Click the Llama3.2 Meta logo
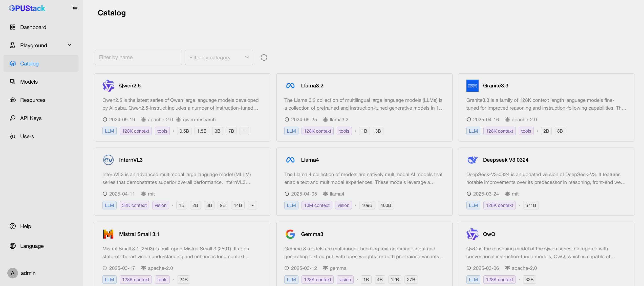Image resolution: width=644 pixels, height=286 pixels. click(x=290, y=86)
